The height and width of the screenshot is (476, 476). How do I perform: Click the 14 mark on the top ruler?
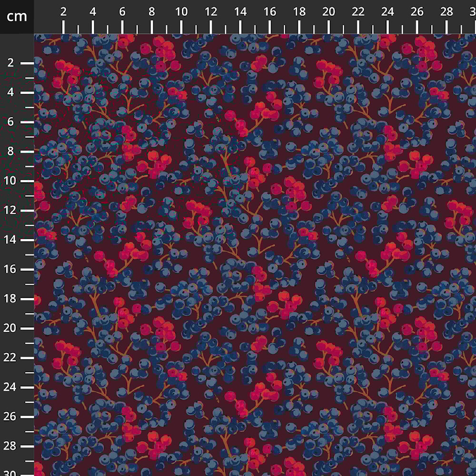point(240,13)
